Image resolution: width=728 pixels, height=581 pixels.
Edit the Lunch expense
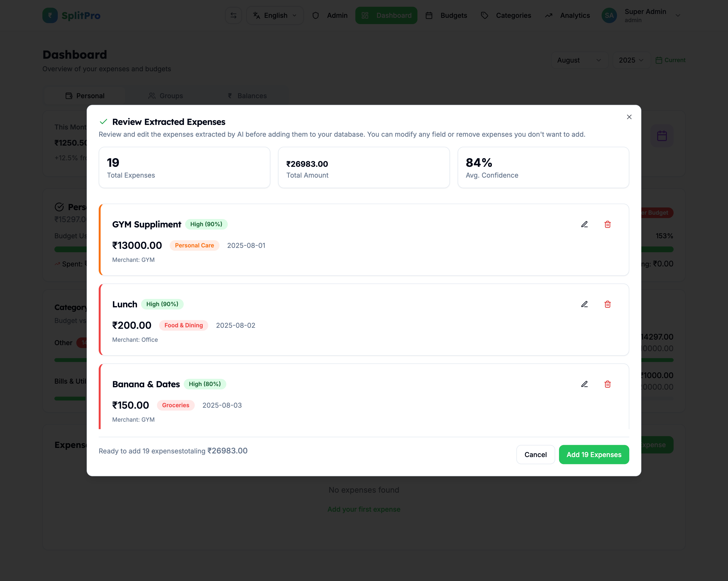click(x=585, y=304)
